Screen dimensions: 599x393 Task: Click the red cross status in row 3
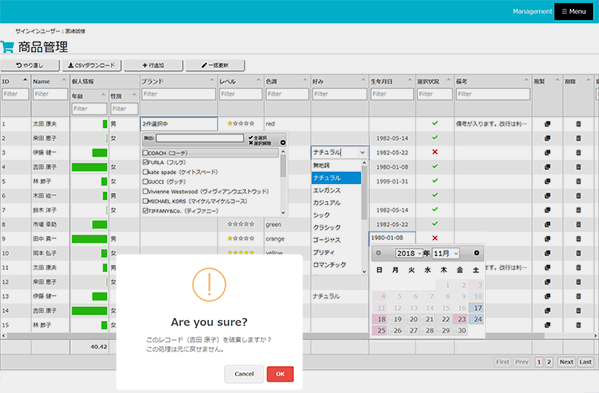click(435, 152)
